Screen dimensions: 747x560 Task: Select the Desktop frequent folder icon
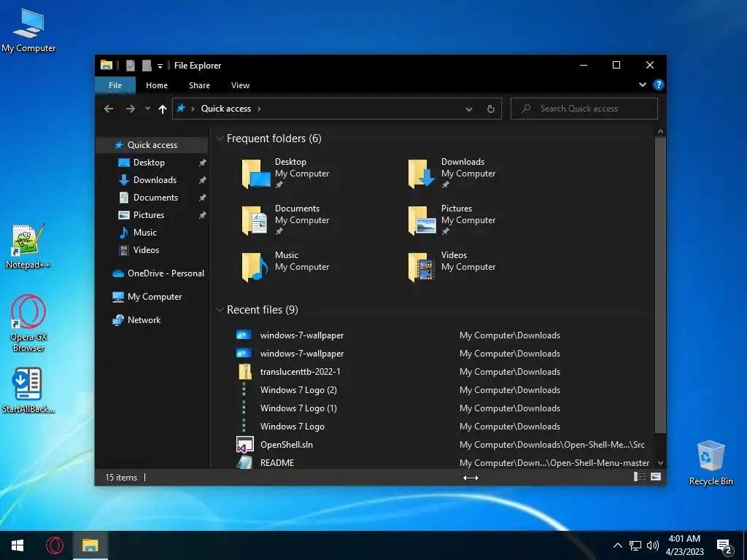(x=256, y=174)
